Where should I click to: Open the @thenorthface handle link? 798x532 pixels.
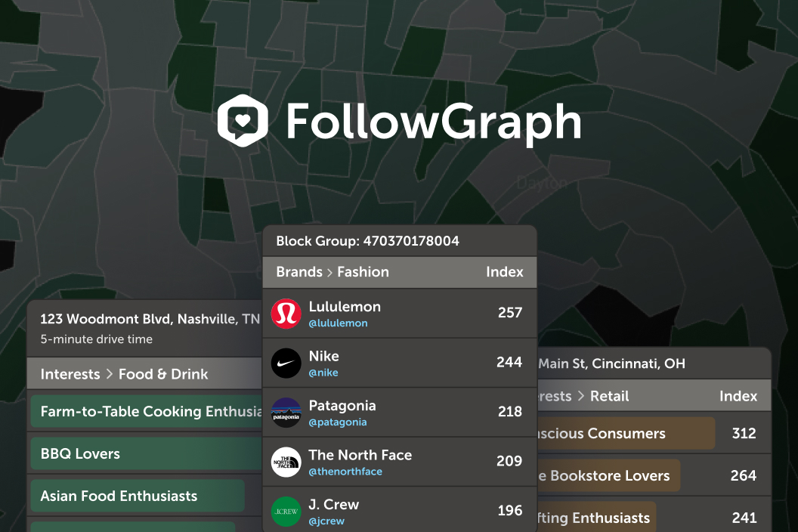tap(345, 472)
